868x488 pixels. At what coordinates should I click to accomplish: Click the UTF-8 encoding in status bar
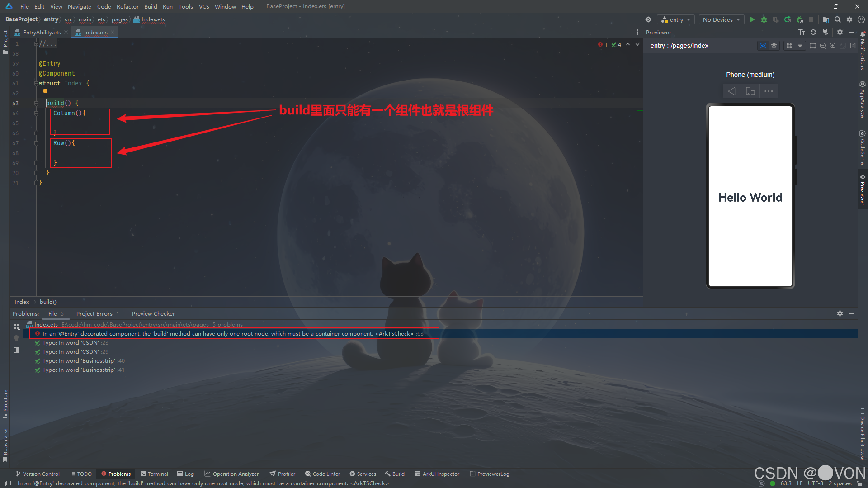(x=816, y=483)
